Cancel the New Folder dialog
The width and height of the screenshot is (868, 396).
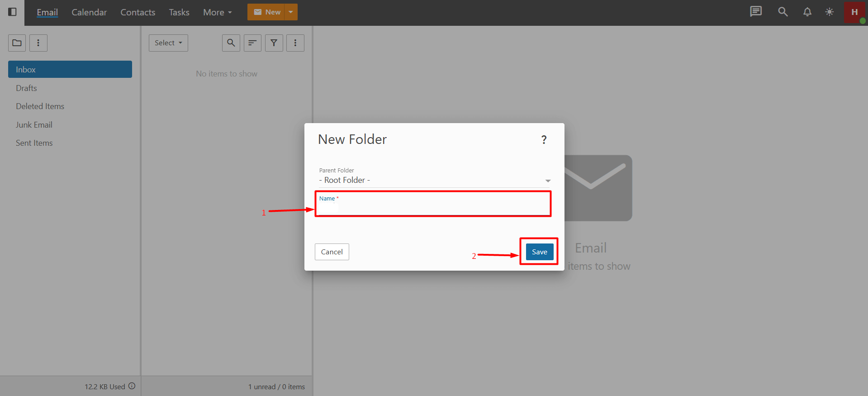[x=332, y=252]
